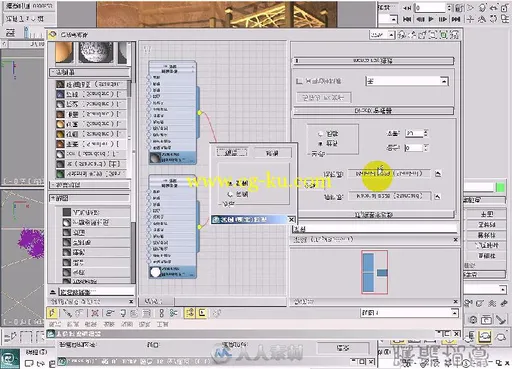
Task: Activate the yellow Select tool arrow in Slate toolbar
Action: (x=52, y=313)
